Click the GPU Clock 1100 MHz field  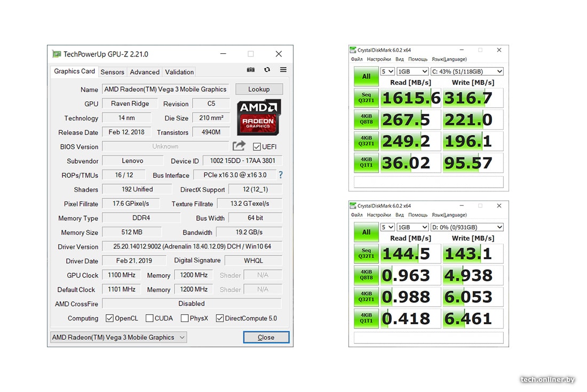pyautogui.click(x=121, y=275)
